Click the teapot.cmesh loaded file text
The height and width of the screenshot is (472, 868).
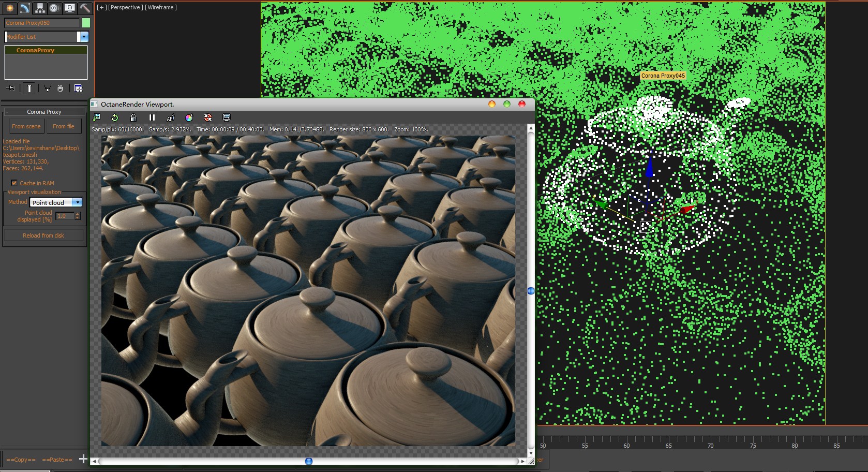coord(20,155)
